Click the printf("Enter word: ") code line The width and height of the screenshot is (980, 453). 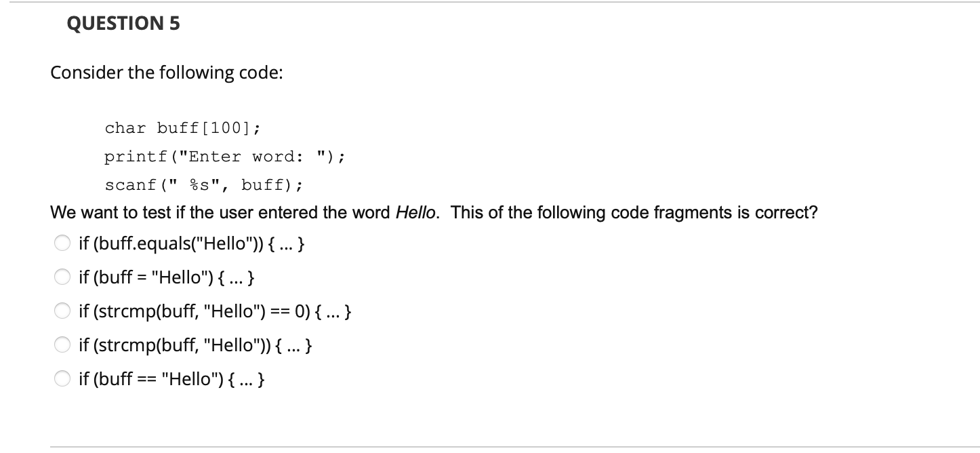click(x=226, y=157)
